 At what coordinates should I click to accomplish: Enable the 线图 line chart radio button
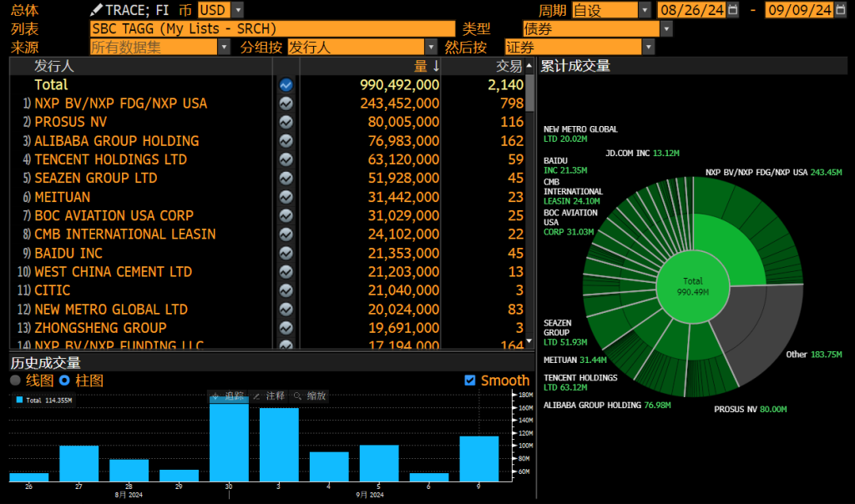pyautogui.click(x=15, y=381)
